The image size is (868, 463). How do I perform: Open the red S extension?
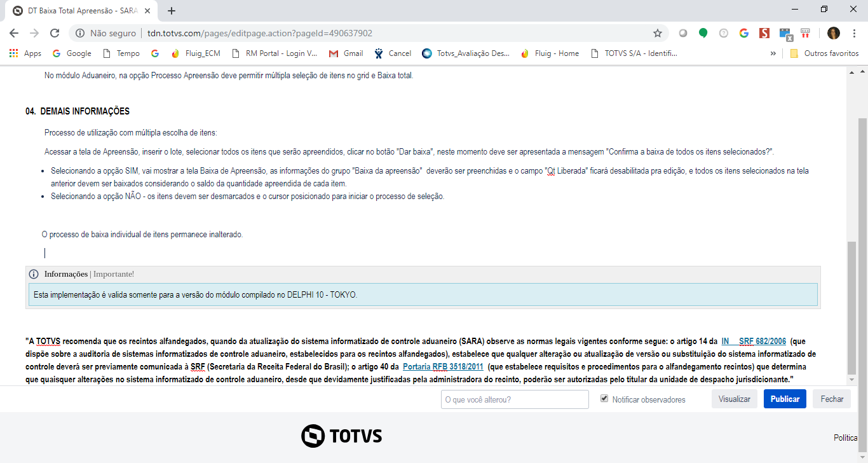(764, 33)
